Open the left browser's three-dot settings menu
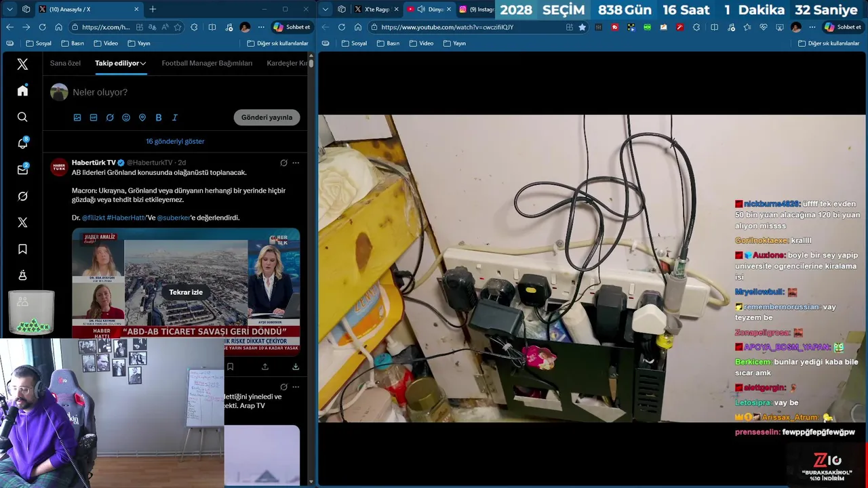The height and width of the screenshot is (488, 868). [262, 27]
